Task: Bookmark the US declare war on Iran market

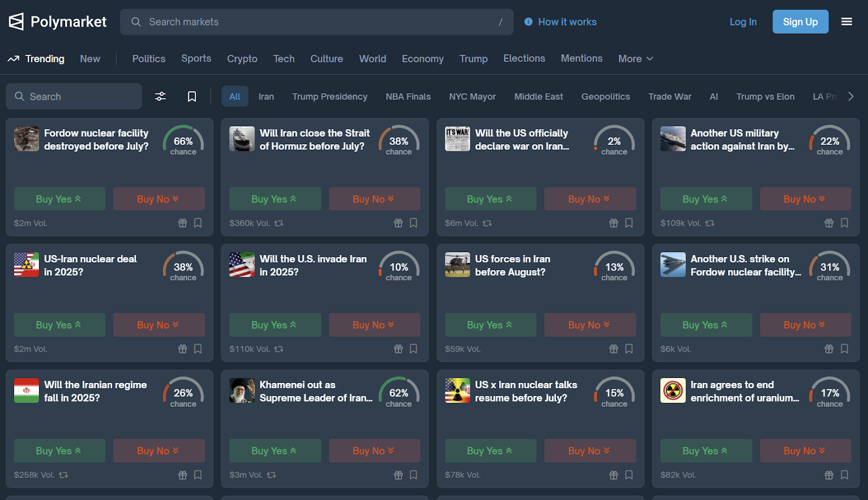Action: click(x=629, y=223)
